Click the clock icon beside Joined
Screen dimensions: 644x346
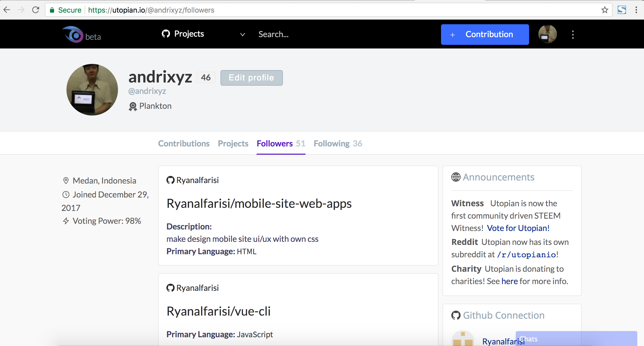point(66,194)
